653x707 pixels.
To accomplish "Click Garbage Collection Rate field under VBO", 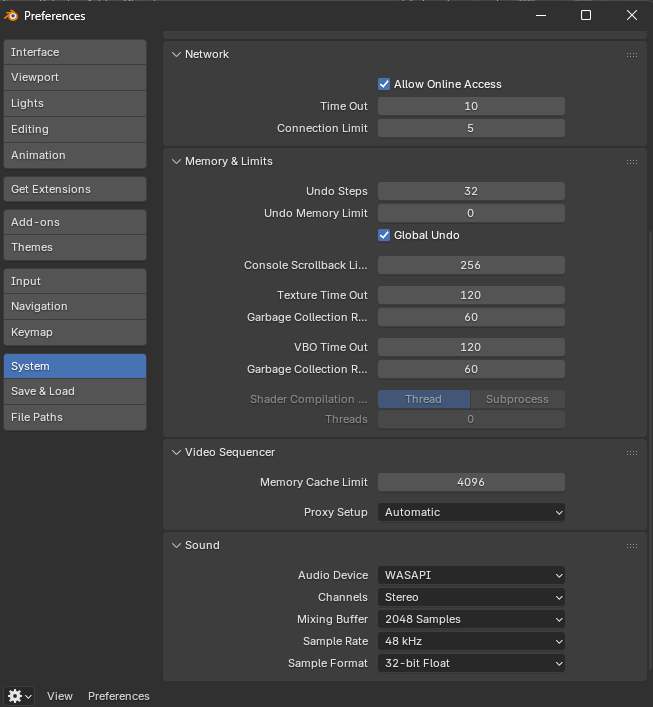I will [x=471, y=369].
